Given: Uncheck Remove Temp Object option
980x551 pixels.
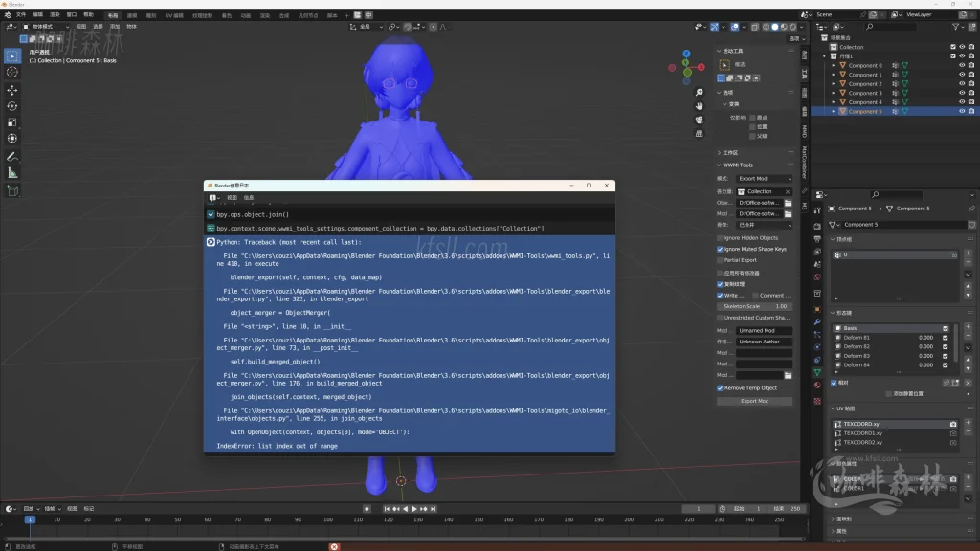Looking at the screenshot, I should [x=721, y=388].
